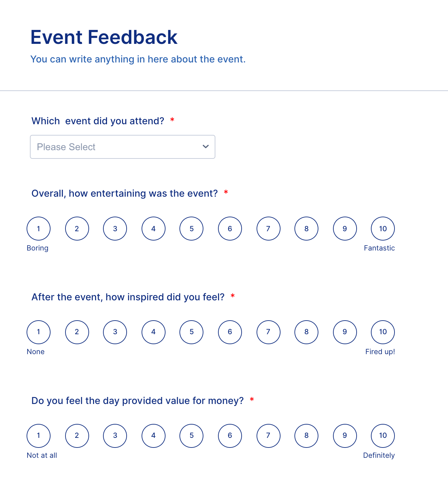Pick 3 for how inspired you felt
This screenshot has height=495, width=448.
[x=115, y=332]
